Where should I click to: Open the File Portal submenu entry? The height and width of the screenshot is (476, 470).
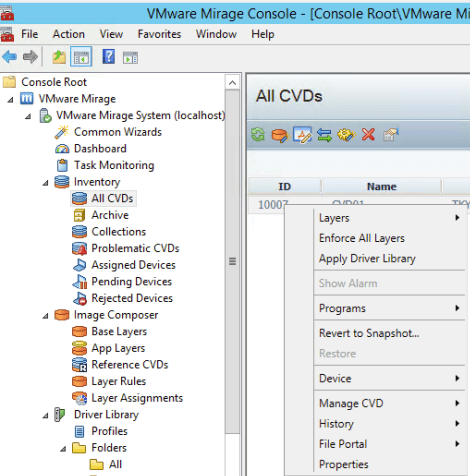(376, 444)
